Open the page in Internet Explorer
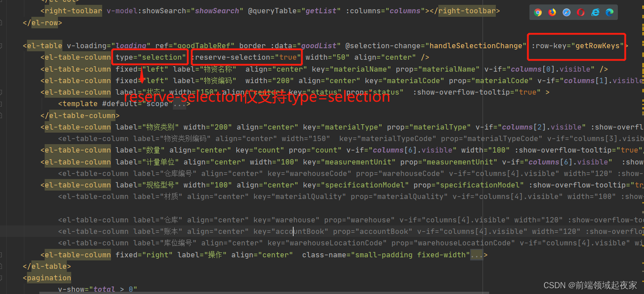Screen dimensions: 644x294 pos(595,12)
